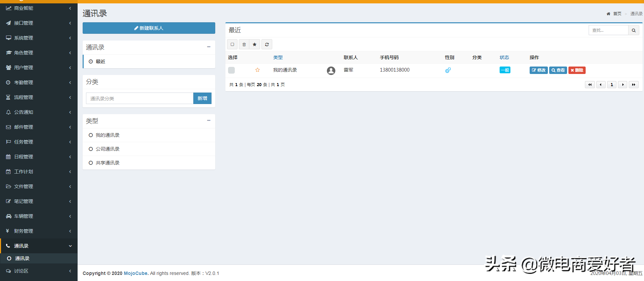The width and height of the screenshot is (644, 281).
Task: Open the 通讯录 submenu item
Action: [x=39, y=258]
